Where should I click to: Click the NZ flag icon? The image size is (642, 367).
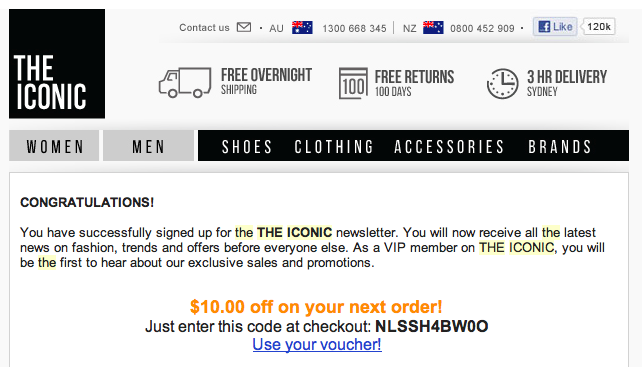click(x=433, y=27)
